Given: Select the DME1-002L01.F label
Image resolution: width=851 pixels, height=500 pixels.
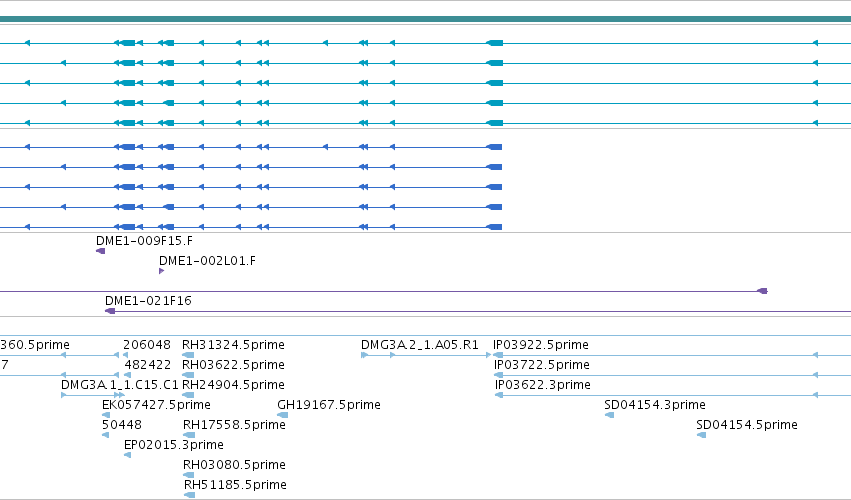Looking at the screenshot, I should [207, 261].
